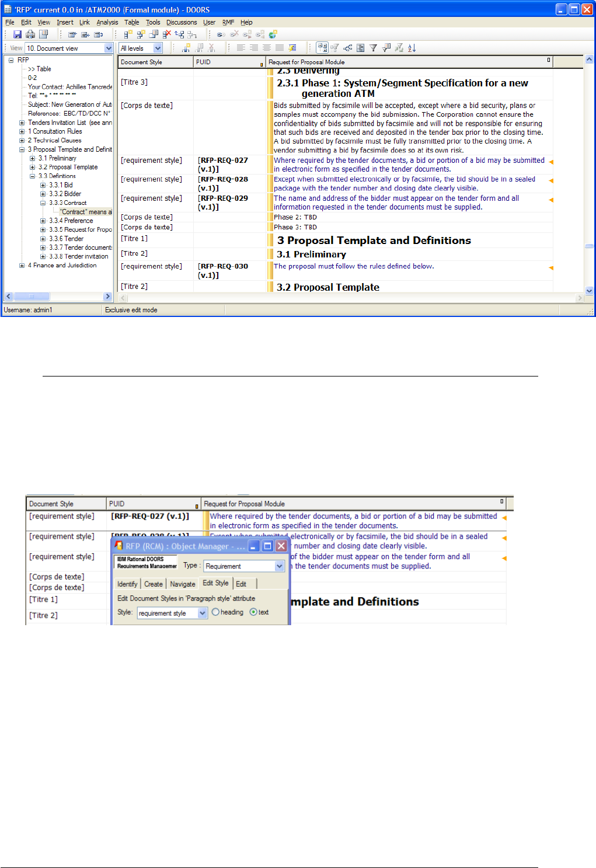Expand the '1 Consultation Rules' tree node
The width and height of the screenshot is (596, 868).
coord(22,131)
